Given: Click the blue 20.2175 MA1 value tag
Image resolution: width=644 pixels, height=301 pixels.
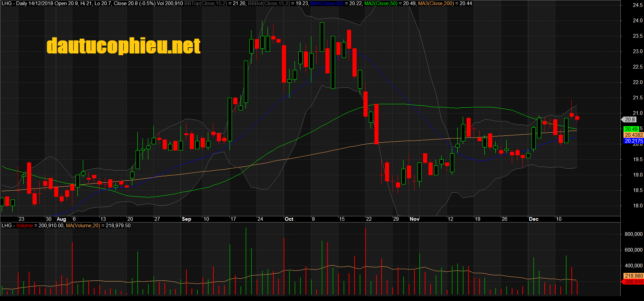Looking at the screenshot, I should tap(634, 141).
